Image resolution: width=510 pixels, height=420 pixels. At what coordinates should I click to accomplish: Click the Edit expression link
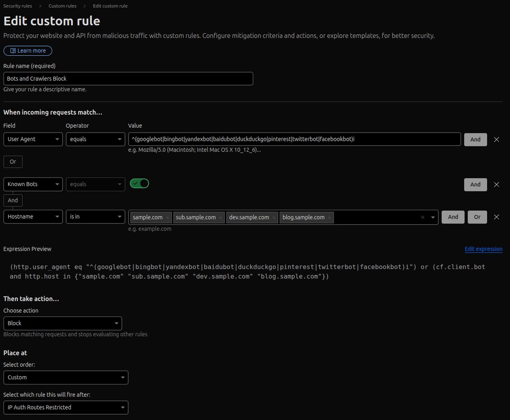[483, 249]
